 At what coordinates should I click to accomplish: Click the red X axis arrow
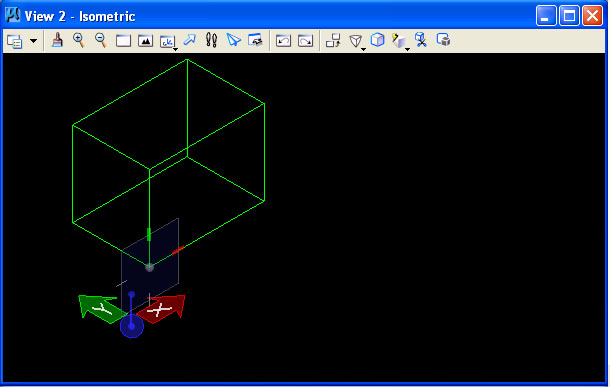tap(162, 309)
